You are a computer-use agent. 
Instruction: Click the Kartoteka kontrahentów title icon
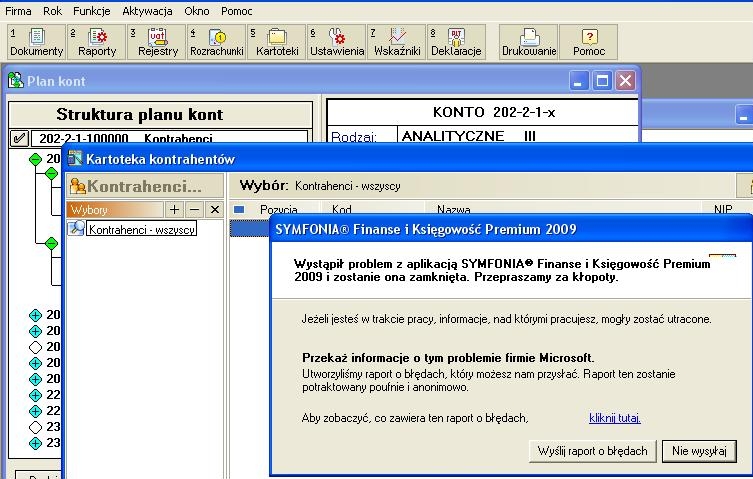click(75, 158)
